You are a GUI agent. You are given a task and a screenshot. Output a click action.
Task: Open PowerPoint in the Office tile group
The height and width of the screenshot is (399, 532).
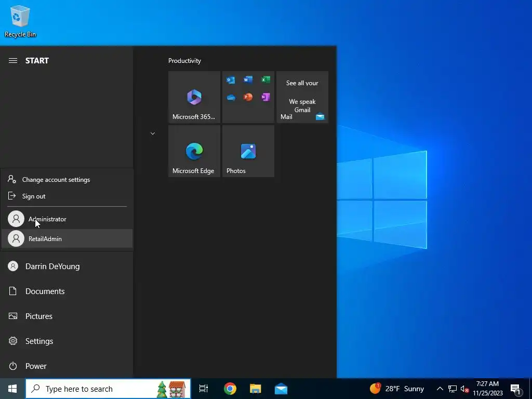coord(248,97)
